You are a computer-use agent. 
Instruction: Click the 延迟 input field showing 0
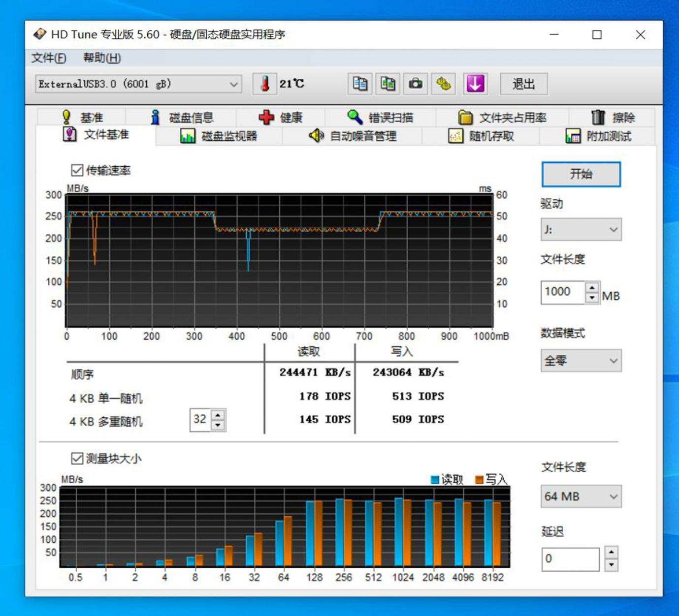click(x=571, y=559)
